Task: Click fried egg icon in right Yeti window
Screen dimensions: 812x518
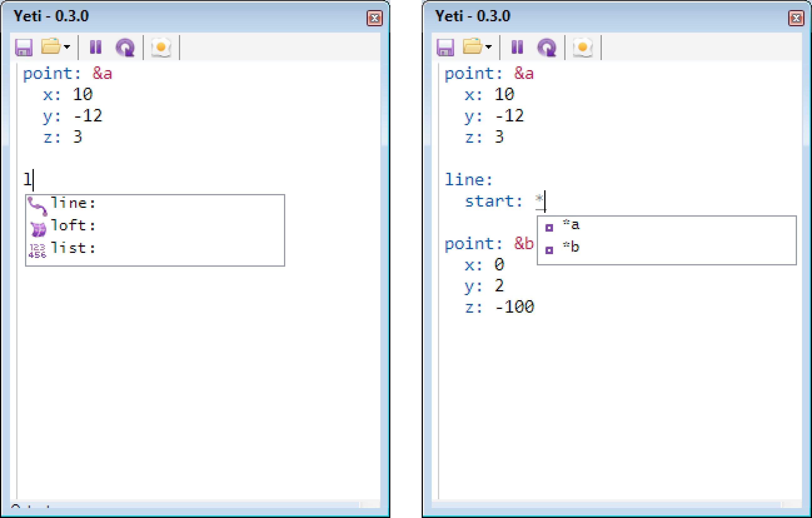Action: click(x=583, y=47)
